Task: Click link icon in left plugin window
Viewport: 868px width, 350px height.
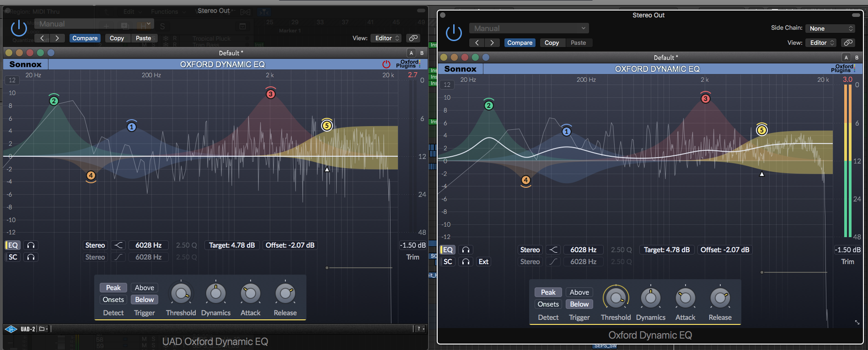Action: (413, 38)
